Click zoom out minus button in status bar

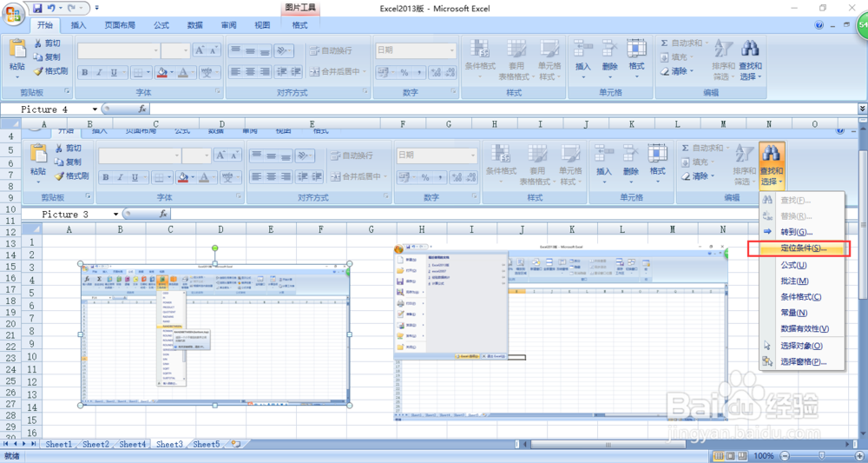[784, 456]
